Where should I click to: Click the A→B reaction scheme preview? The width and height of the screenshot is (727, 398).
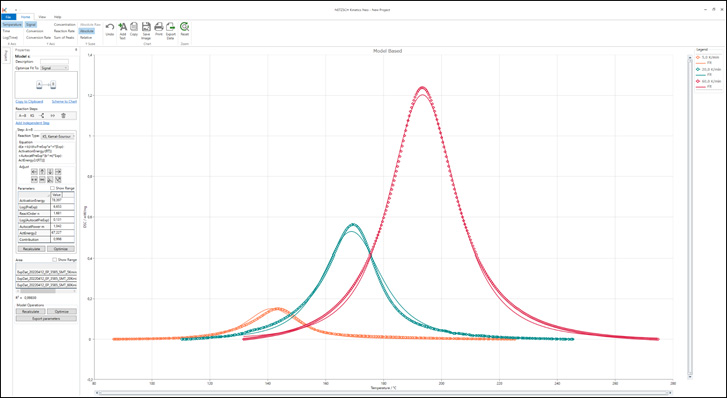46,84
